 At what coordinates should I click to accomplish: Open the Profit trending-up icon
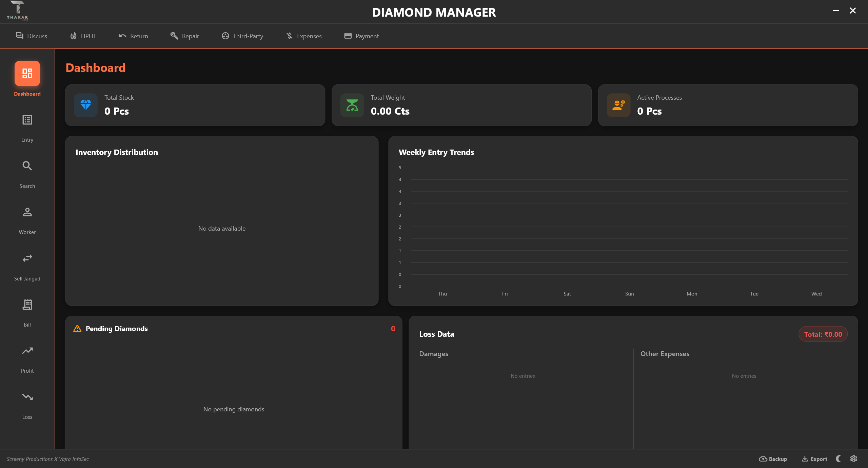[x=27, y=351]
